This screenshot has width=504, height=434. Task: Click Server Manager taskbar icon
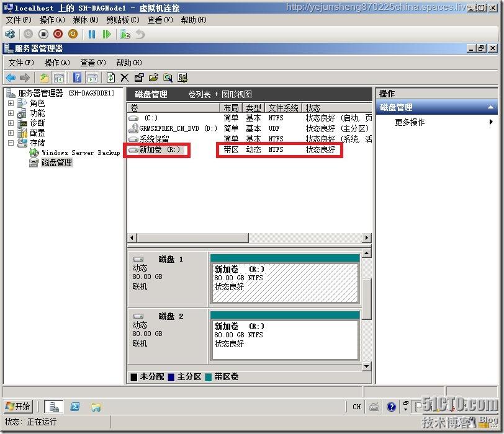[x=53, y=407]
